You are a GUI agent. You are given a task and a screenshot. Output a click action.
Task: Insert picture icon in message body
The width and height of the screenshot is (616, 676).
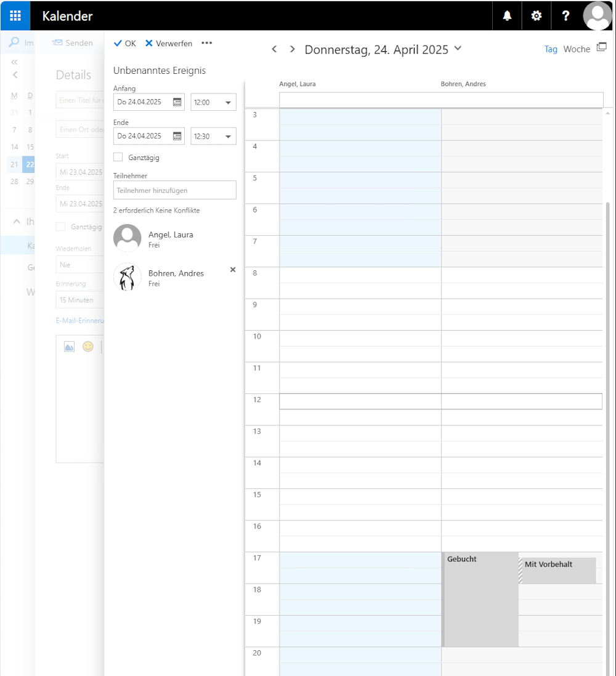pyautogui.click(x=69, y=347)
